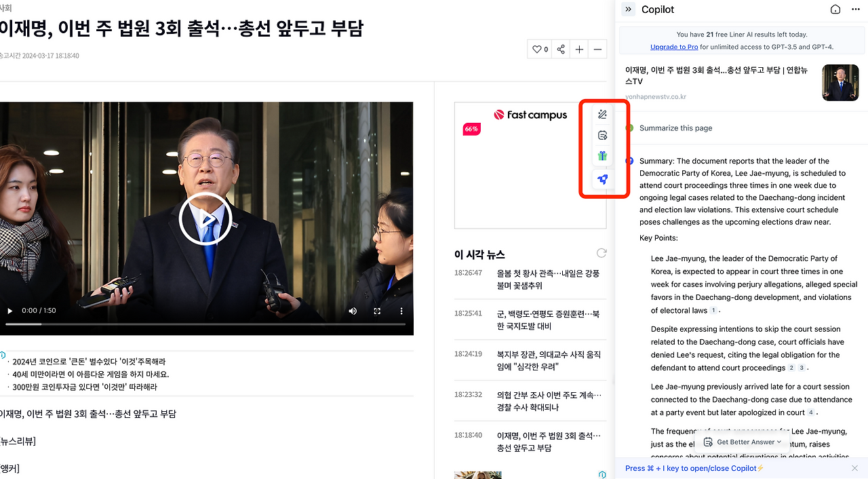This screenshot has width=868, height=479.
Task: Click the share icon above the article
Action: [561, 49]
